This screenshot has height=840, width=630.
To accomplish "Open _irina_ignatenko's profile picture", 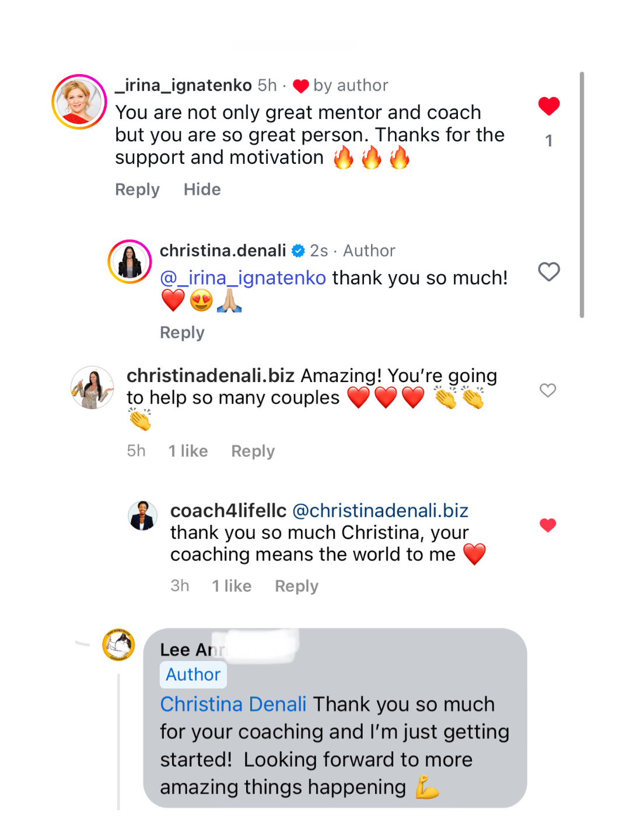I will click(x=79, y=102).
